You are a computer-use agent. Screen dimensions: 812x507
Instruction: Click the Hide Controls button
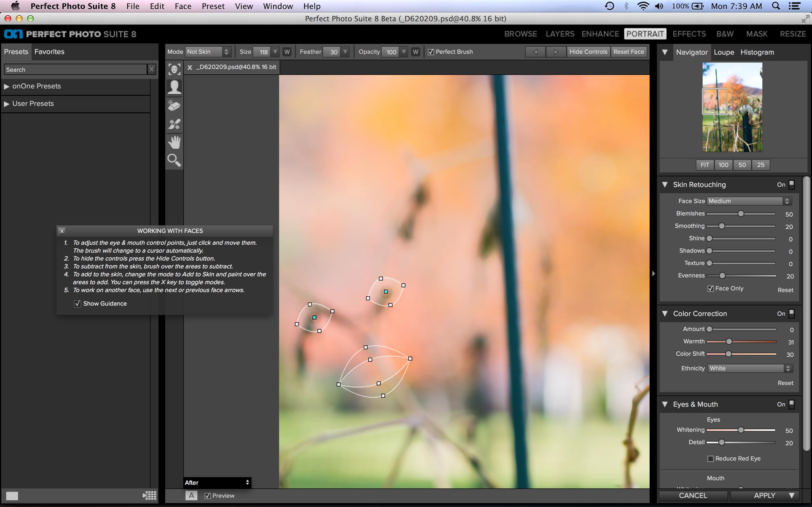588,52
